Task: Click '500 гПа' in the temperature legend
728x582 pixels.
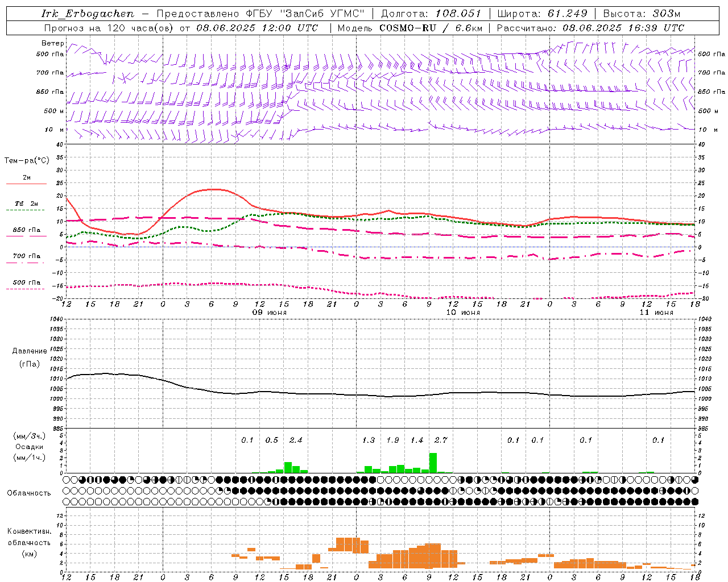Action: pos(27,282)
